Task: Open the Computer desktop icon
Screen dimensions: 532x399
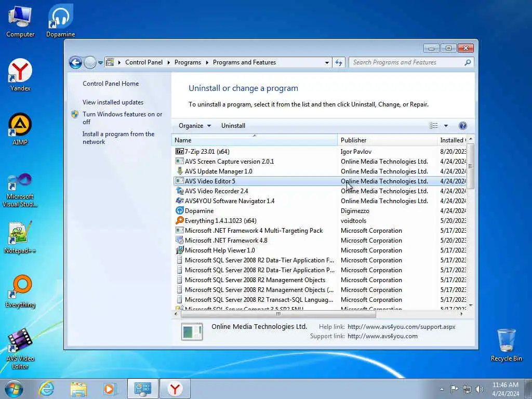Action: [x=20, y=22]
